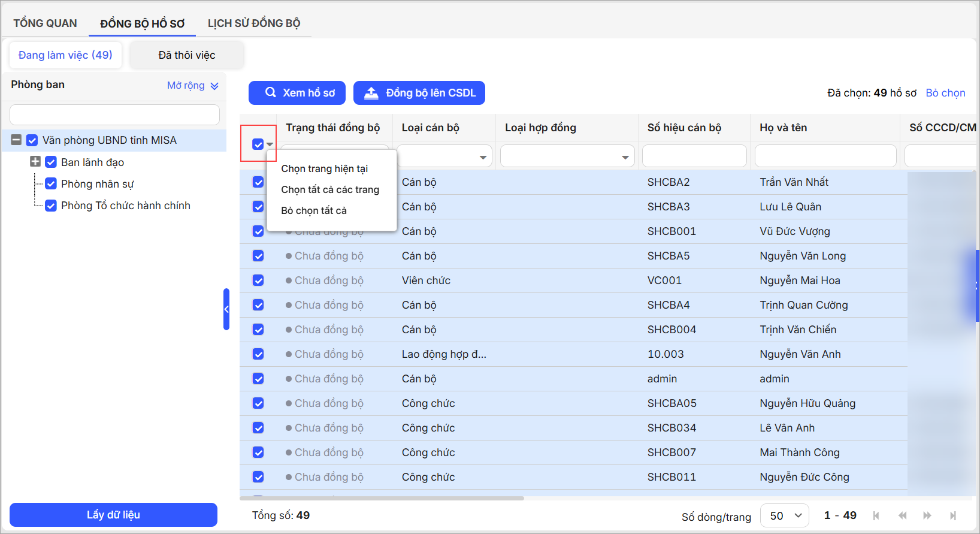Go to previous page pagination icon
This screenshot has height=534, width=980.
(902, 515)
